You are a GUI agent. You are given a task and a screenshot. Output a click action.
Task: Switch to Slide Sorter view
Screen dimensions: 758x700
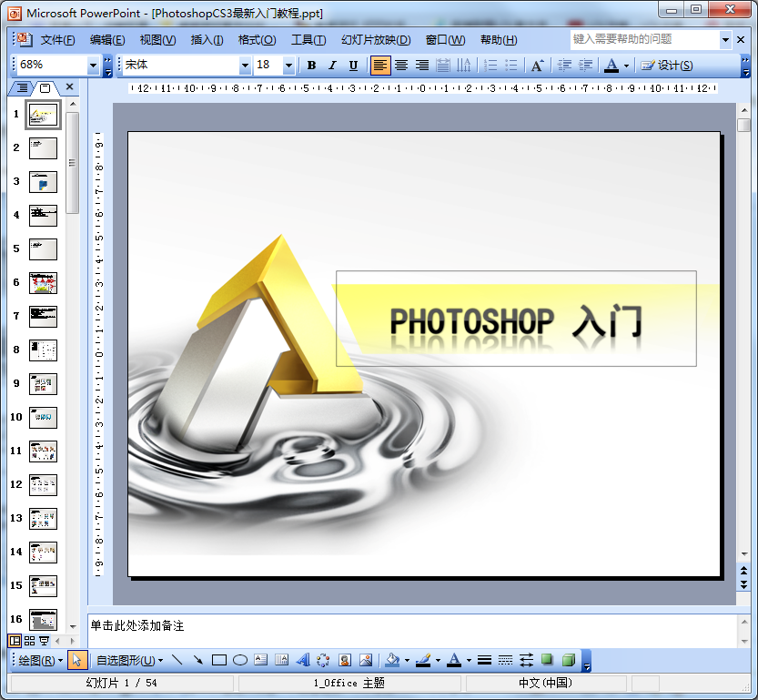[x=29, y=641]
